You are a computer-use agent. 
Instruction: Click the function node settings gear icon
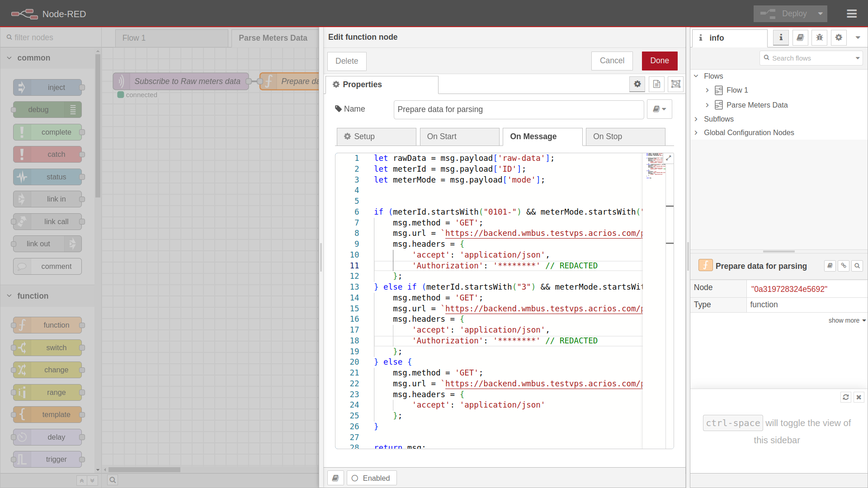tap(637, 84)
